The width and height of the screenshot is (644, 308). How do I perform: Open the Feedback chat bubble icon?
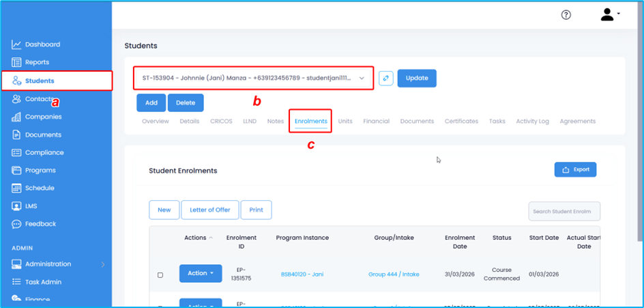pyautogui.click(x=16, y=224)
